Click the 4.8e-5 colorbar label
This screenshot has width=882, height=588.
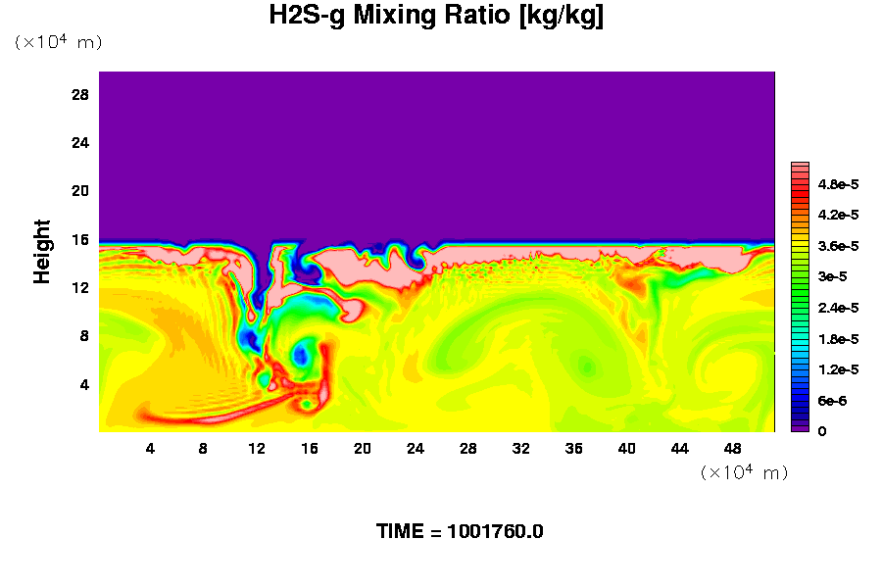coord(839,183)
